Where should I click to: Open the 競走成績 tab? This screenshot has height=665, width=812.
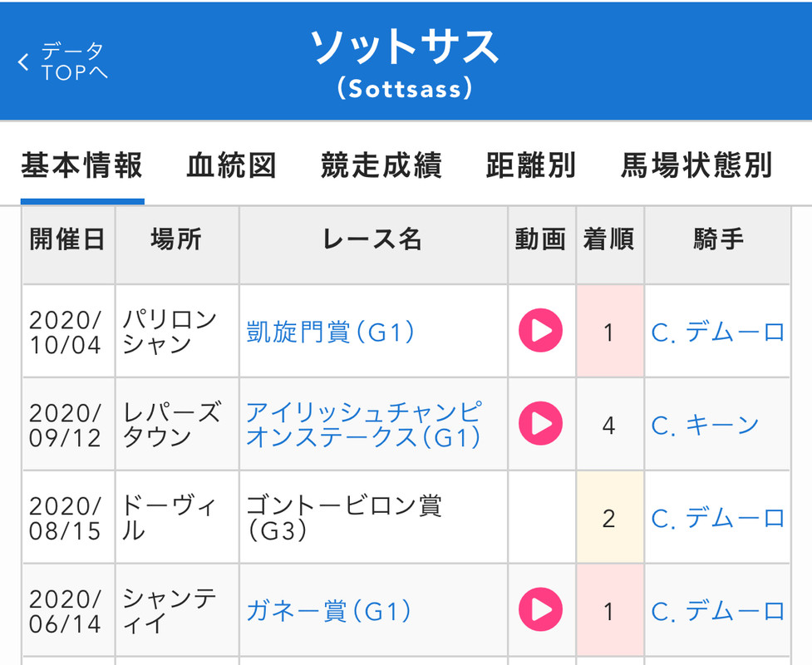pos(381,165)
